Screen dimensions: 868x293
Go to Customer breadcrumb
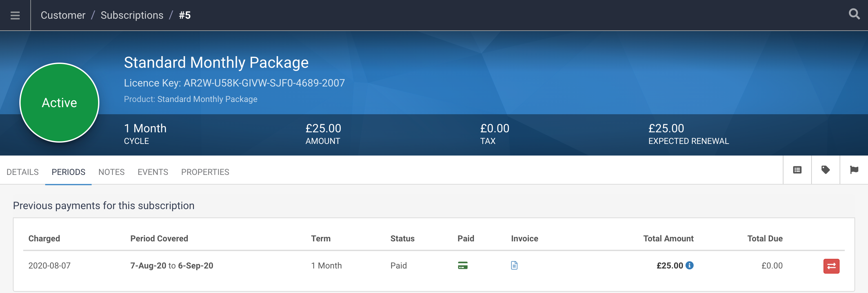pyautogui.click(x=63, y=15)
